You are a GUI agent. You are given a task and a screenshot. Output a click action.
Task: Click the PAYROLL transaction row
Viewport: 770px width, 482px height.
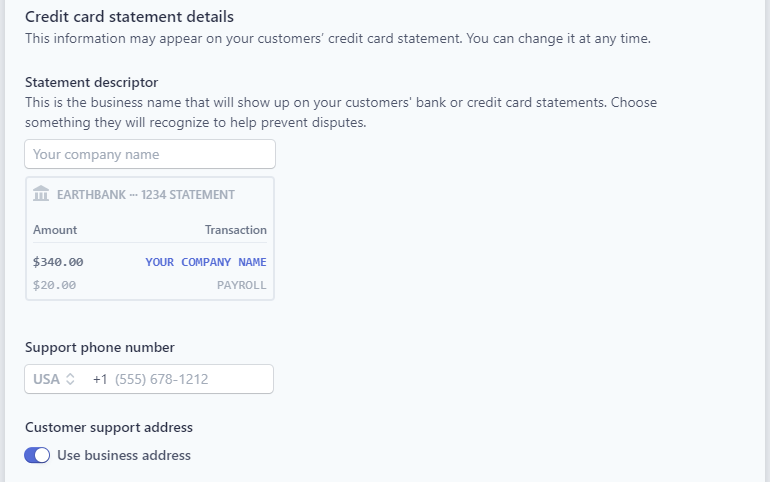click(x=150, y=285)
